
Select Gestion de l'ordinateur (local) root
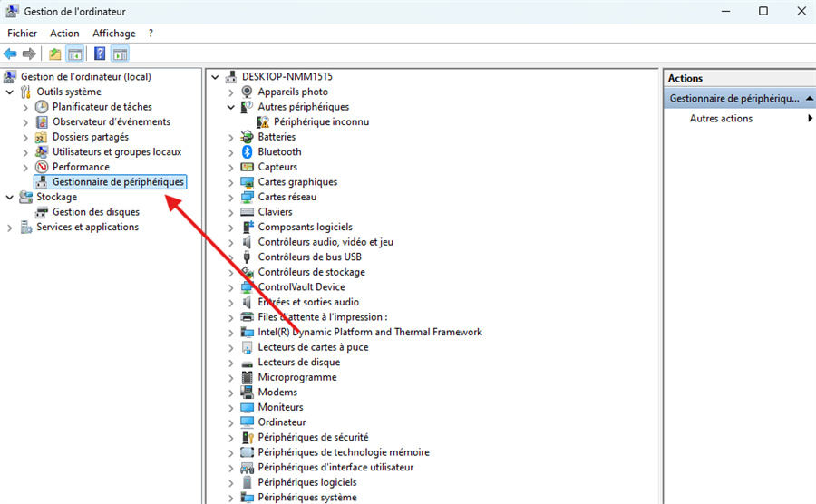[86, 76]
